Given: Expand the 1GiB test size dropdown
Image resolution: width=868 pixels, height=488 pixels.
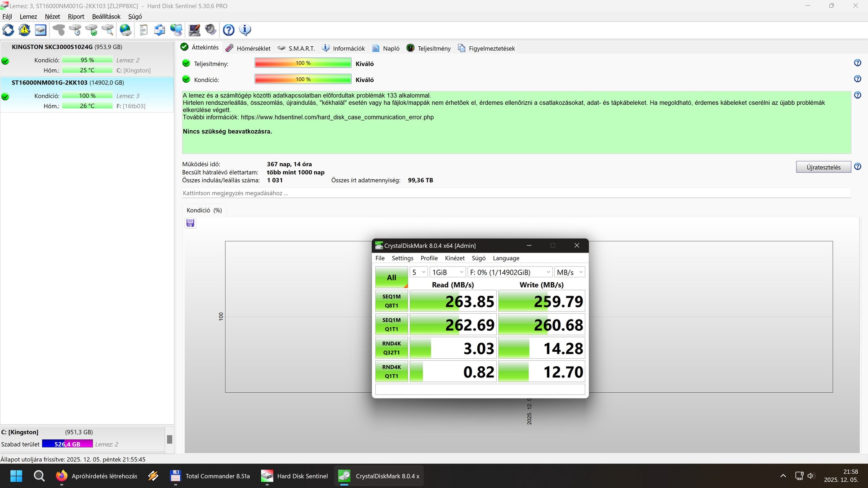Looking at the screenshot, I should click(447, 272).
